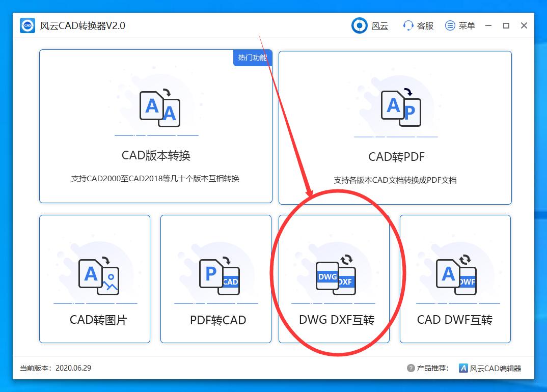
Task: Select the CAD转PDF title
Action: (396, 157)
